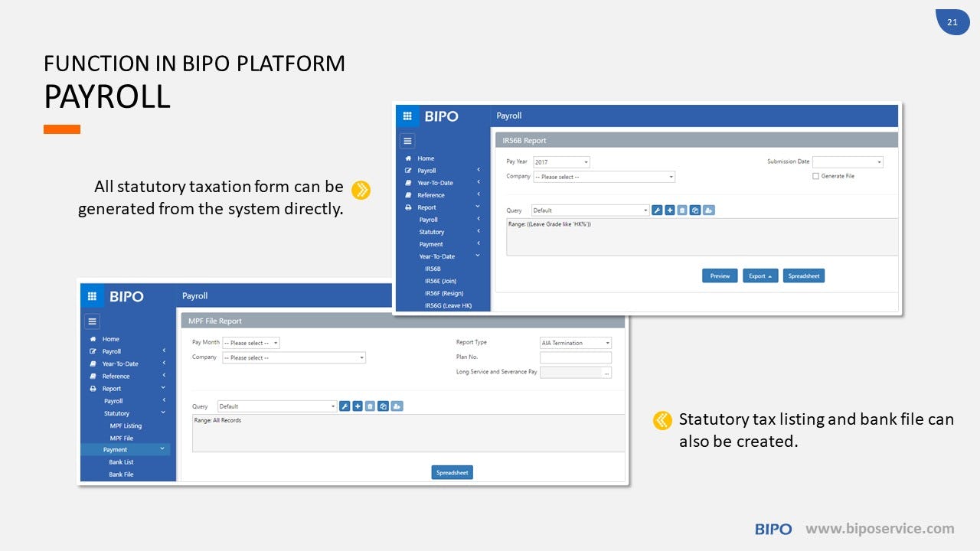Click the copy query icon in the MPF File Report
The image size is (980, 551).
[383, 406]
